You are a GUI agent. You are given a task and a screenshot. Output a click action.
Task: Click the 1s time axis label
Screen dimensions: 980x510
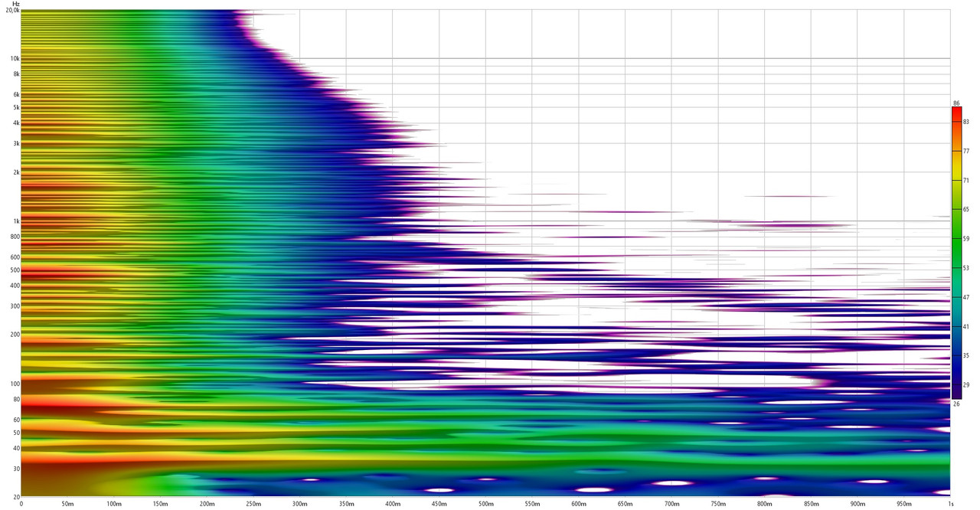pos(949,505)
